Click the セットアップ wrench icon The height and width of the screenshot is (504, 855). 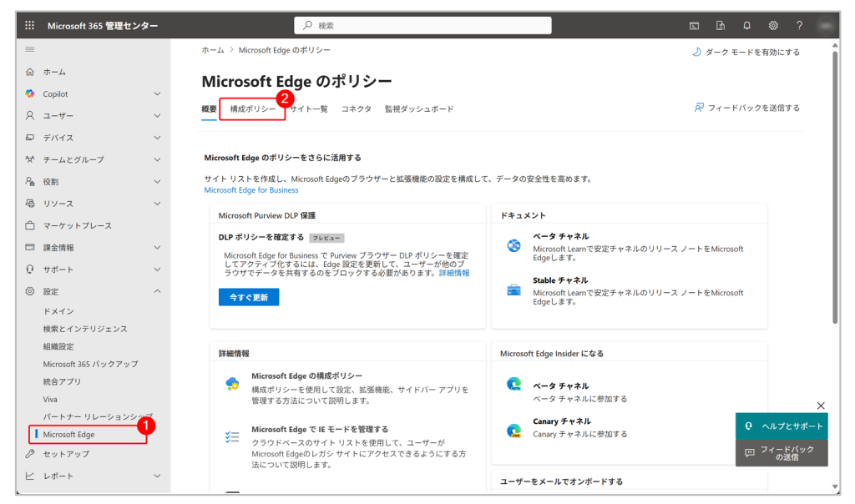[x=30, y=454]
